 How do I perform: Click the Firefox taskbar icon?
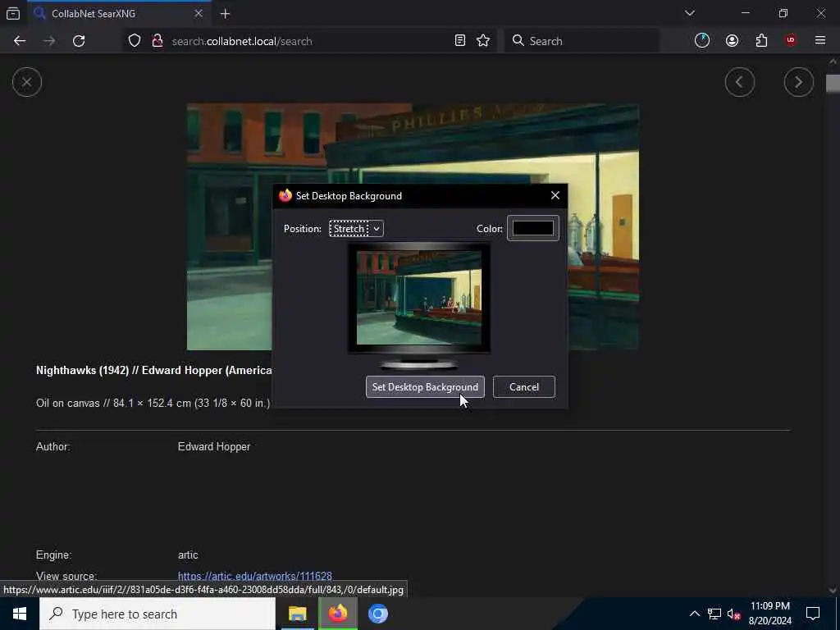(337, 614)
